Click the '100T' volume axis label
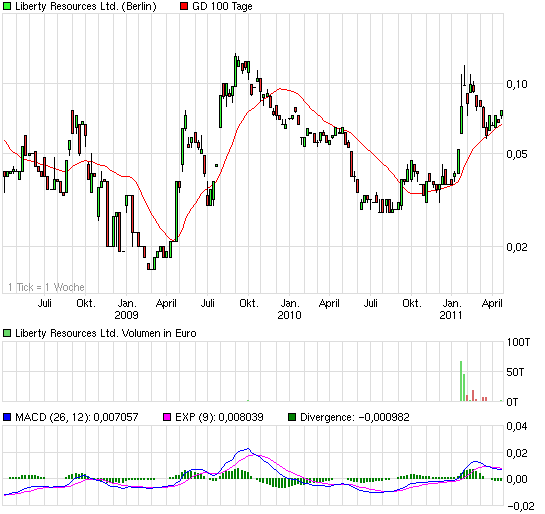This screenshot has height=514, width=545. (x=519, y=342)
